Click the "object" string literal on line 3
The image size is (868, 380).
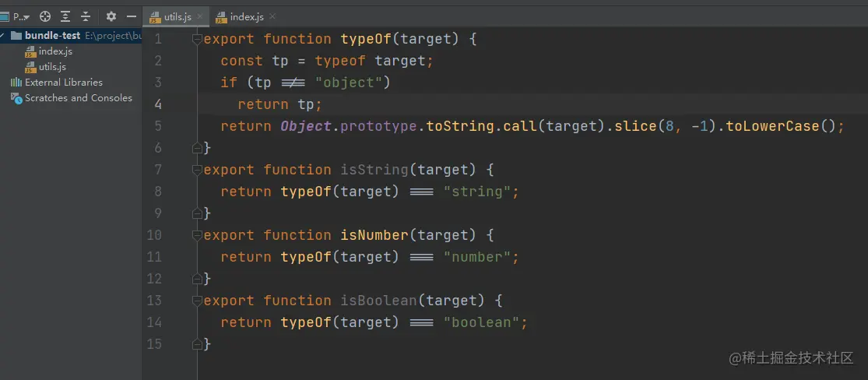point(348,83)
